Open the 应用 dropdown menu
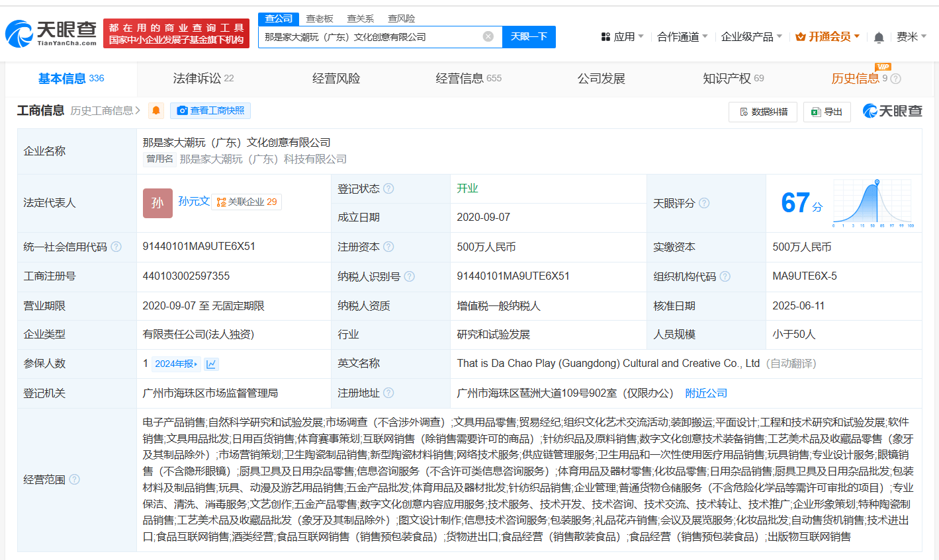939x560 pixels. 622,37
